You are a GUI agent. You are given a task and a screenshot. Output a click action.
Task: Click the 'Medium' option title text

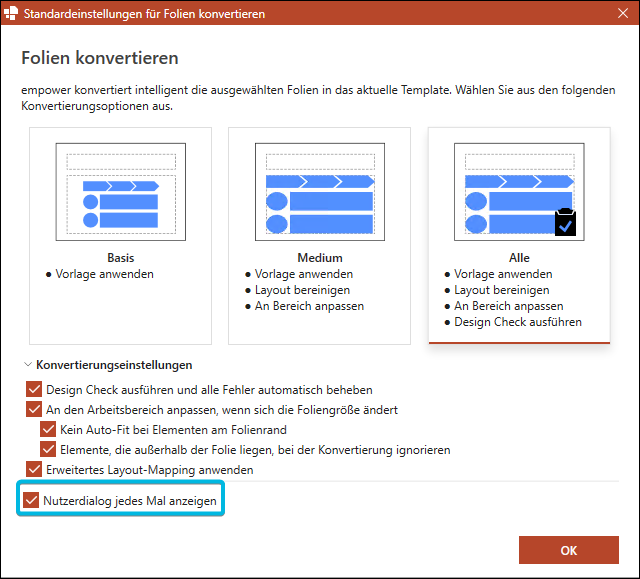point(320,258)
